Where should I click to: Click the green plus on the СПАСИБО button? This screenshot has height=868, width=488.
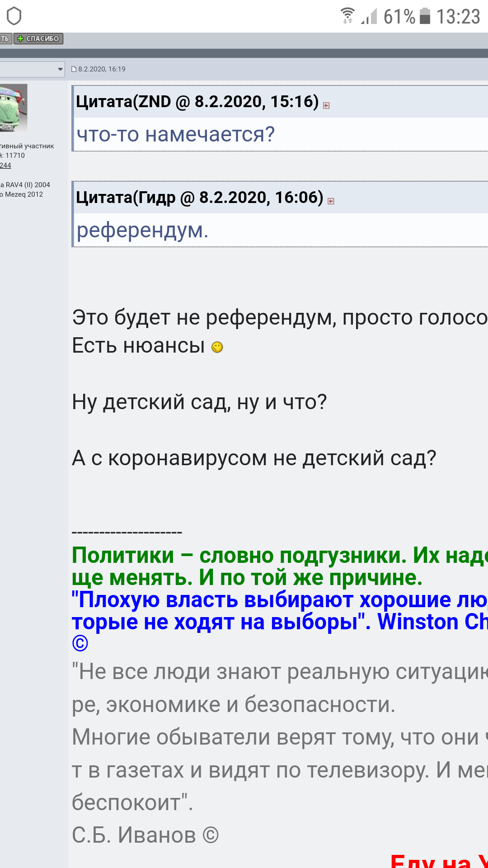20,39
